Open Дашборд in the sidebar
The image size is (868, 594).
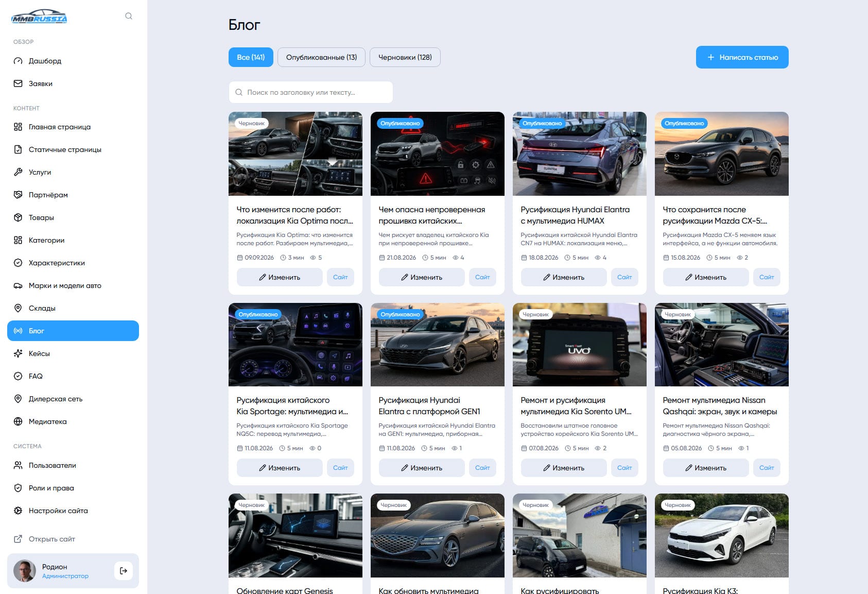[x=73, y=61]
